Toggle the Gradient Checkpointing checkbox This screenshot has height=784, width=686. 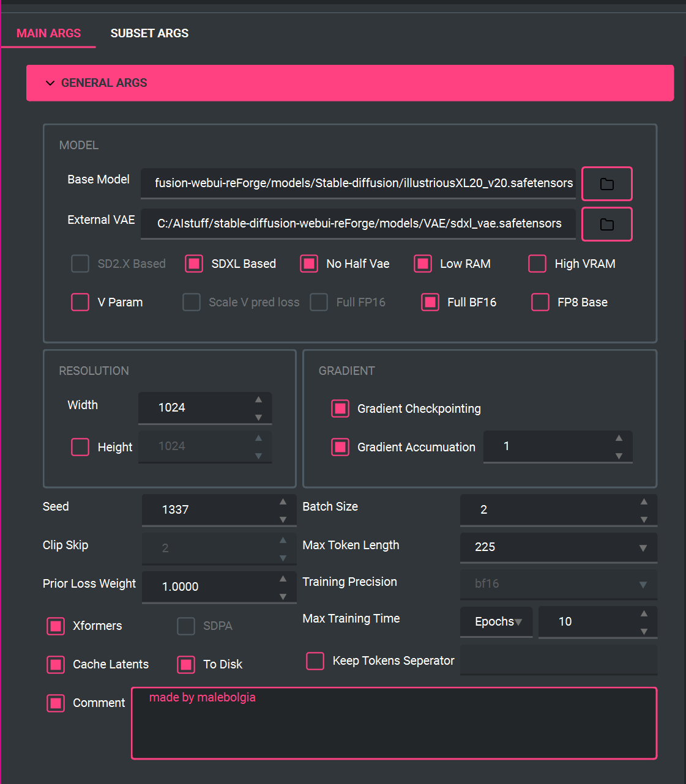[340, 409]
